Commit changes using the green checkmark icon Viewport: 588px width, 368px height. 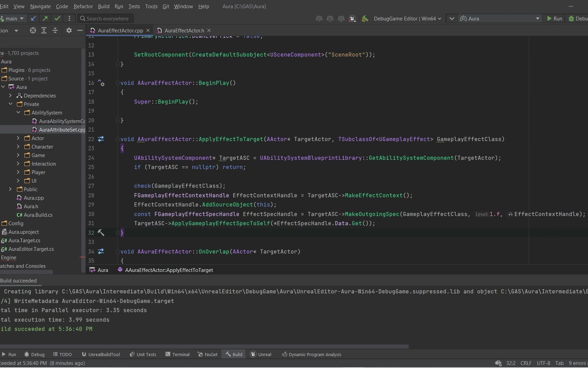tap(57, 18)
